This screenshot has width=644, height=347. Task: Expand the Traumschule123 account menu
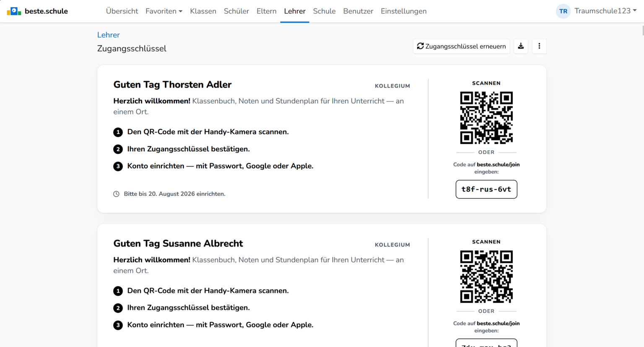pos(605,11)
